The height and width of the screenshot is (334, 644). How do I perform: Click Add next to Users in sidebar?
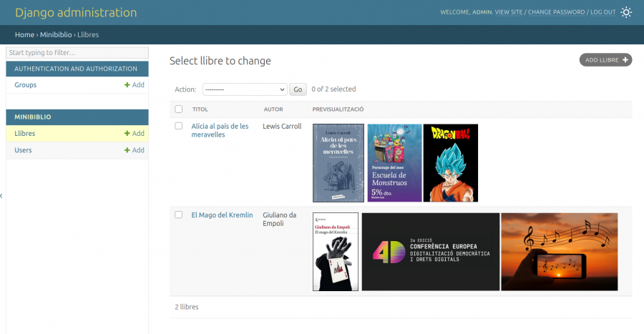pyautogui.click(x=135, y=150)
